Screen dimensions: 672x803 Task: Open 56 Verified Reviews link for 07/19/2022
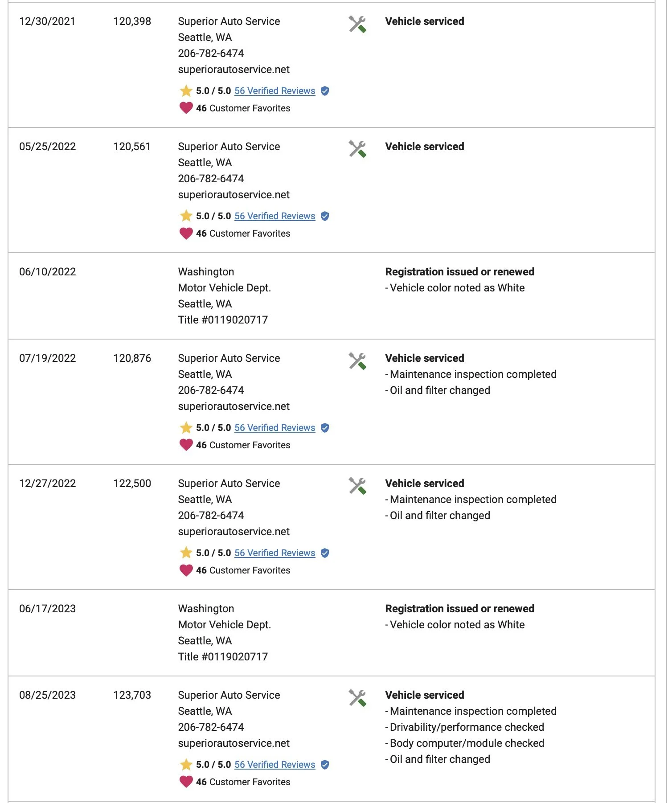point(275,428)
